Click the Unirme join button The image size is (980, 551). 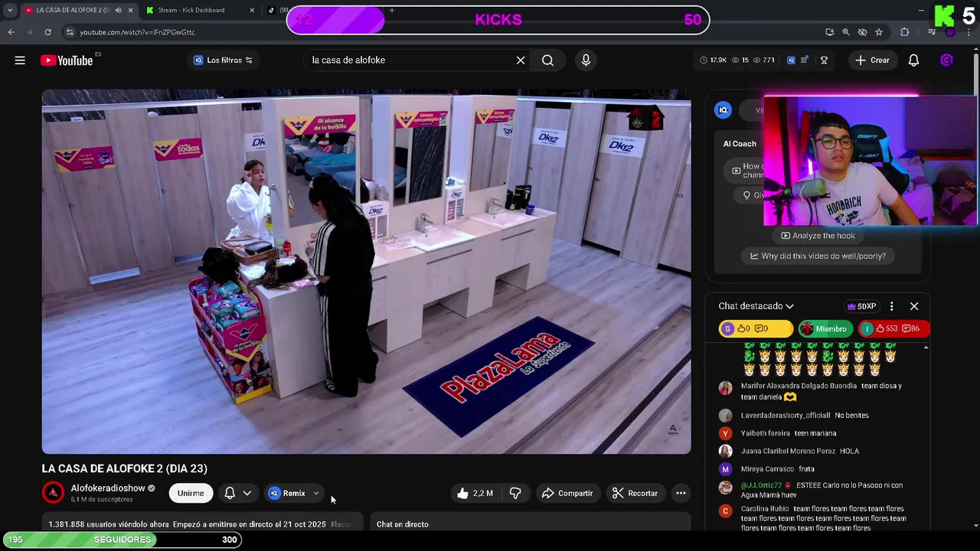click(191, 494)
